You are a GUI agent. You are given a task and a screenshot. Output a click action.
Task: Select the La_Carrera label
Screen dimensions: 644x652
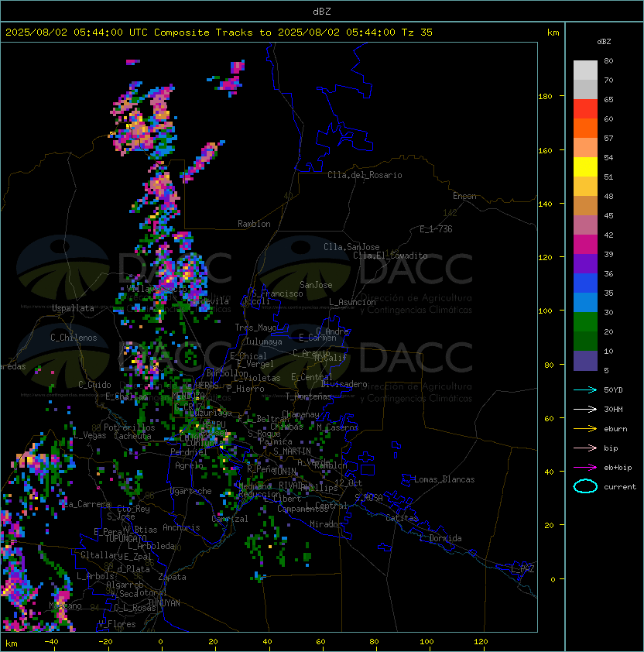point(85,504)
